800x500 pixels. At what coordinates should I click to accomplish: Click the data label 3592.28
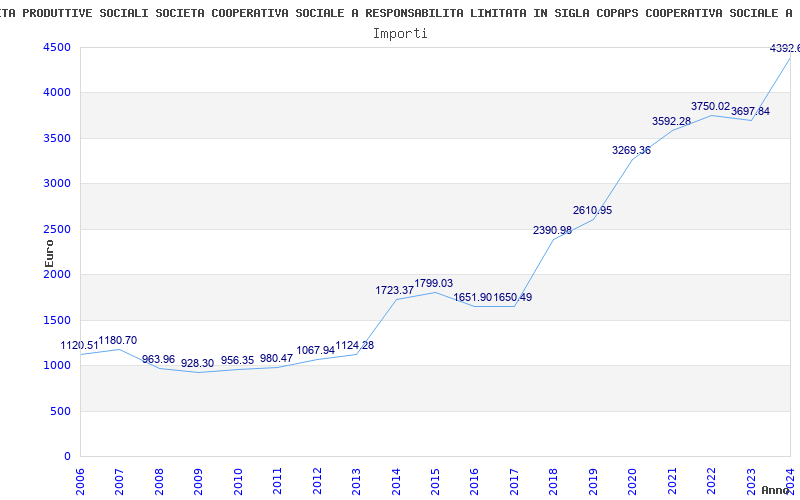(671, 121)
